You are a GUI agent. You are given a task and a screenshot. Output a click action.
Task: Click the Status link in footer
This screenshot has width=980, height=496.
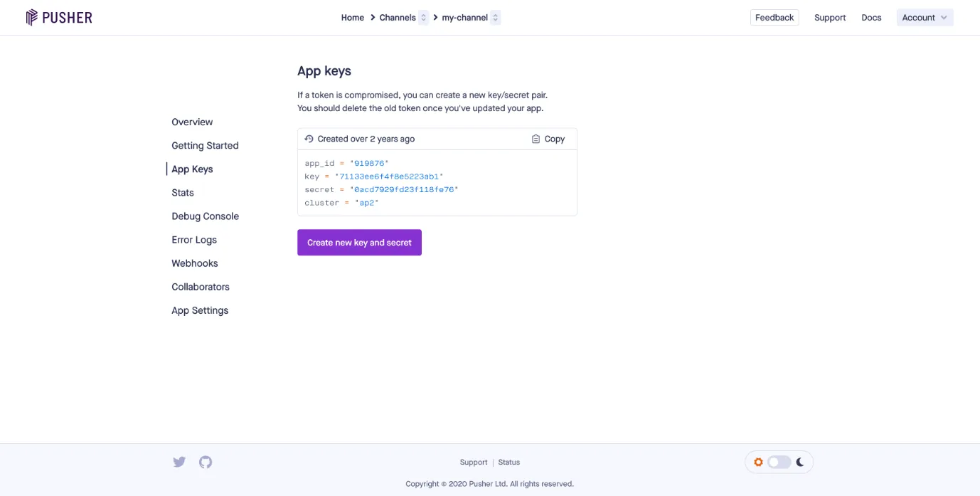(x=509, y=463)
